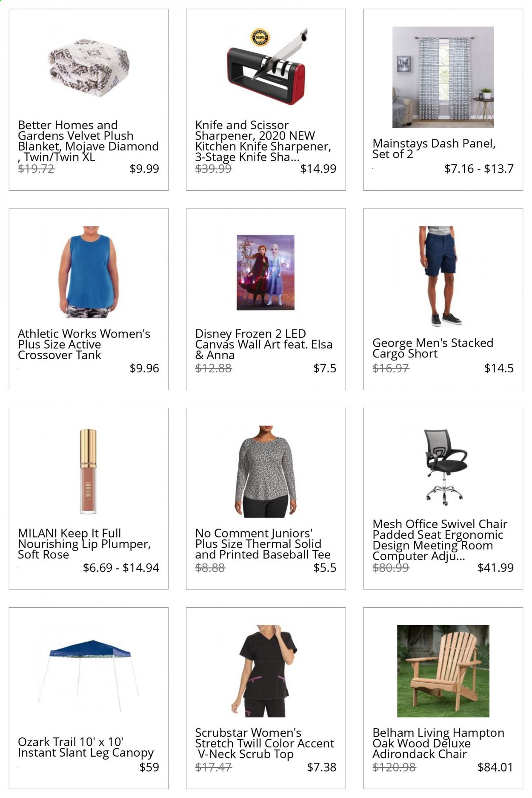Select the $41.99 office chair price
Viewport: 532px width, 798px height.
[495, 567]
